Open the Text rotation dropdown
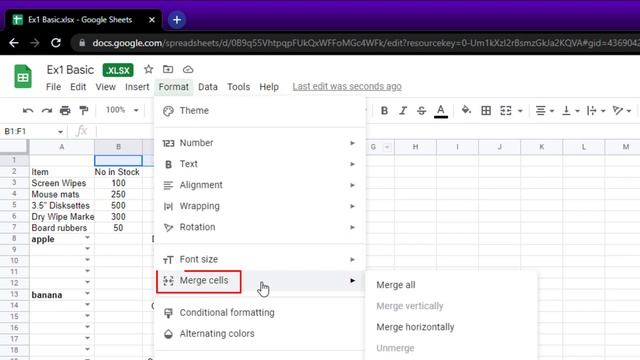Screen dimensions: 640x360 coord(622,111)
